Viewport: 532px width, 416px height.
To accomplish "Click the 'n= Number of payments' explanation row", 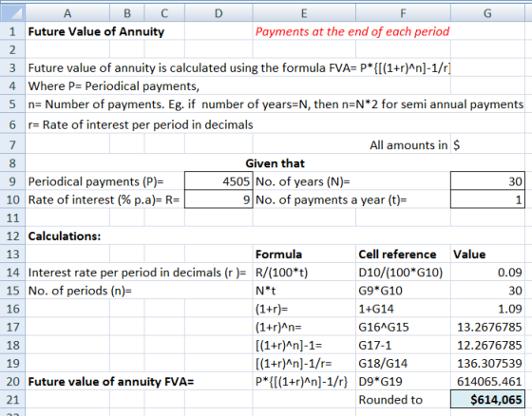I will click(x=275, y=104).
